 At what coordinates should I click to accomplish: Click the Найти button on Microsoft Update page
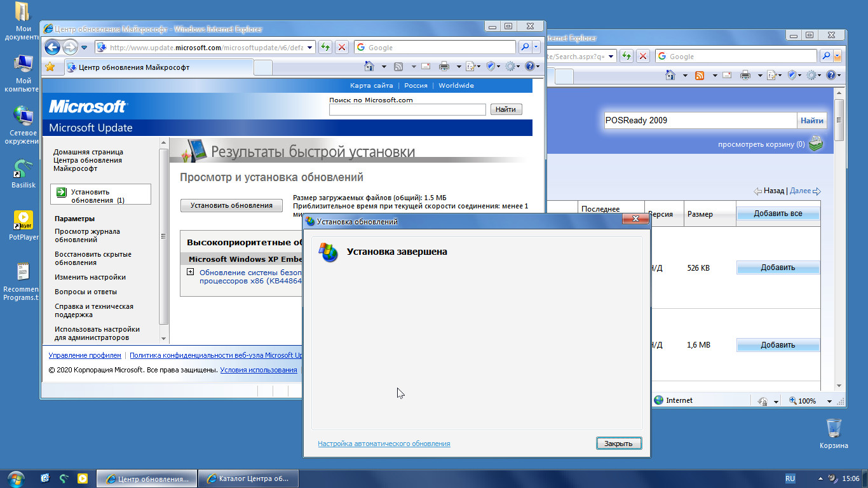[506, 109]
